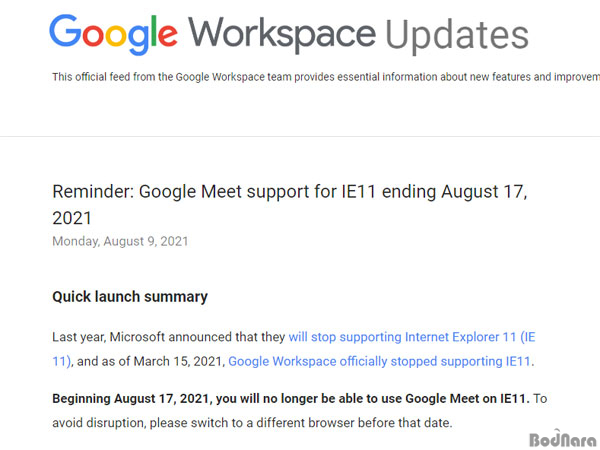
Task: Click the word 'Updates' in the header
Action: coord(457,35)
